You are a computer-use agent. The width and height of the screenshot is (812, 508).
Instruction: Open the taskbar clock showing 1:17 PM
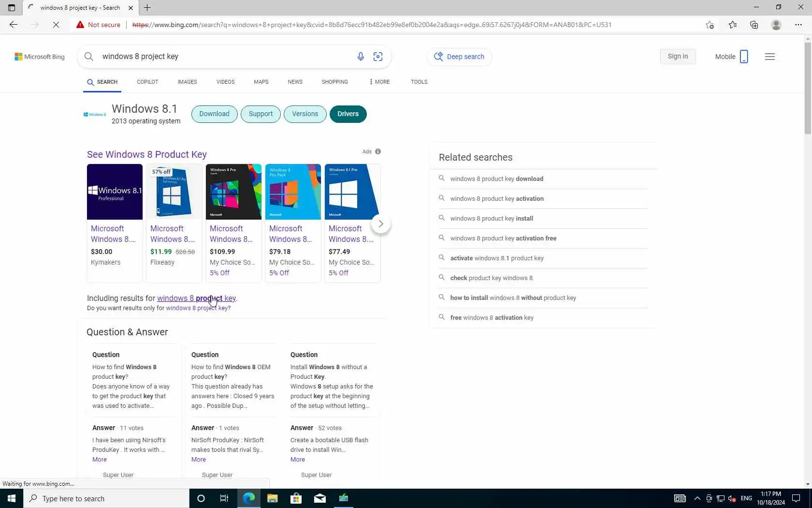[771, 498]
